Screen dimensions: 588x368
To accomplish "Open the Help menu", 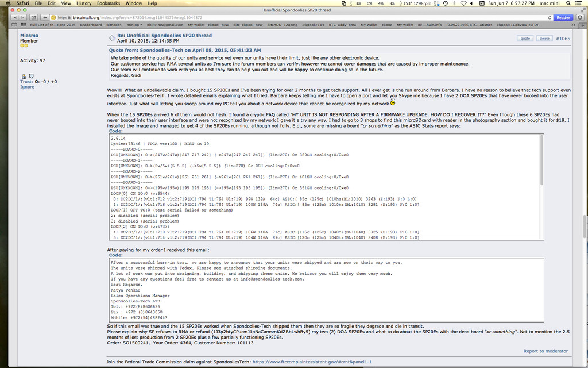I will tap(152, 3).
